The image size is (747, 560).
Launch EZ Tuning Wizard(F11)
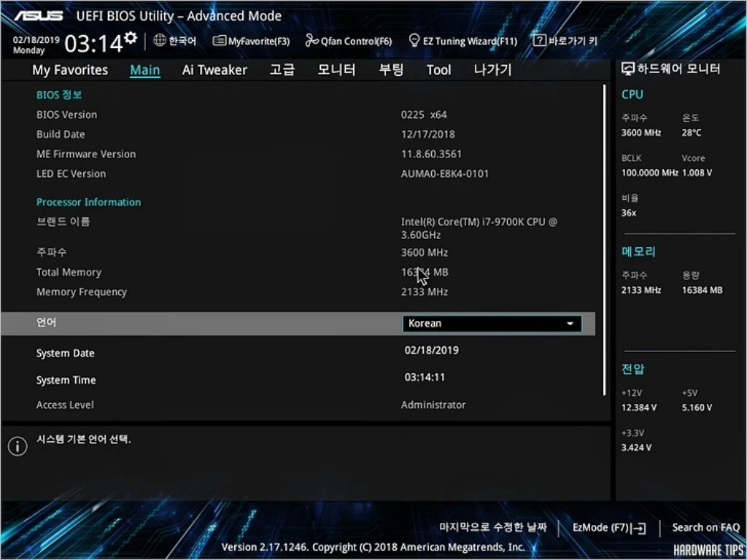pos(463,41)
